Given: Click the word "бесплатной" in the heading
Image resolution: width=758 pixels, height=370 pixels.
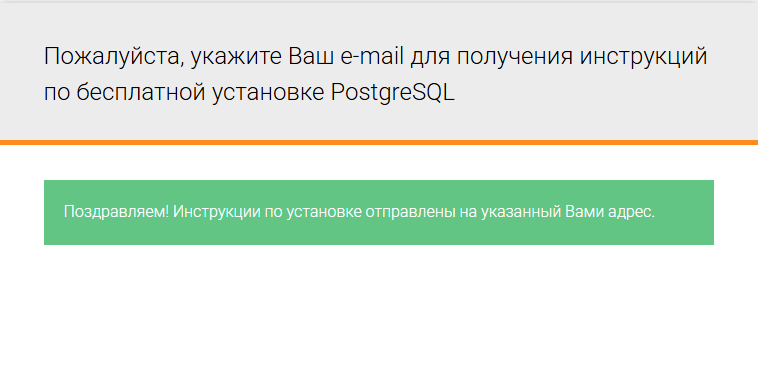Looking at the screenshot, I should click(144, 93).
